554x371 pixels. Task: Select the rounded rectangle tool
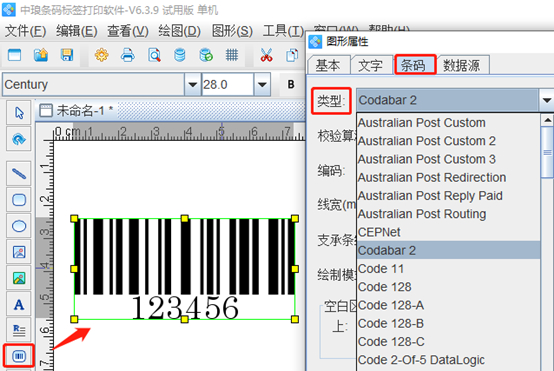tap(19, 200)
